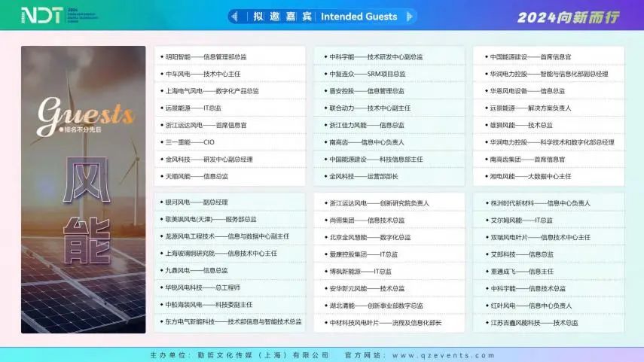Select the 华润电力控股 智能与信息化部副总经理 row
The image size is (644, 362).
click(549, 74)
